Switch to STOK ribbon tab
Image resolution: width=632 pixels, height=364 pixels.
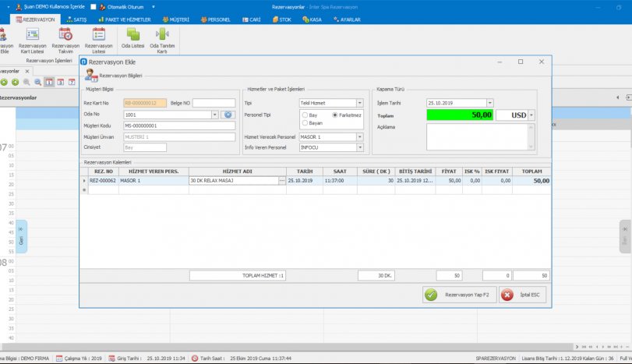[x=282, y=19]
